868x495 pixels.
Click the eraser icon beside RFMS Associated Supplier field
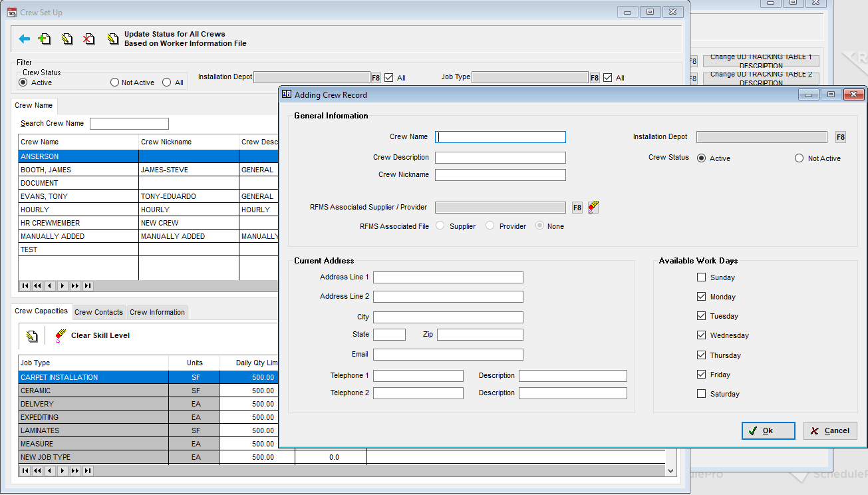point(593,207)
